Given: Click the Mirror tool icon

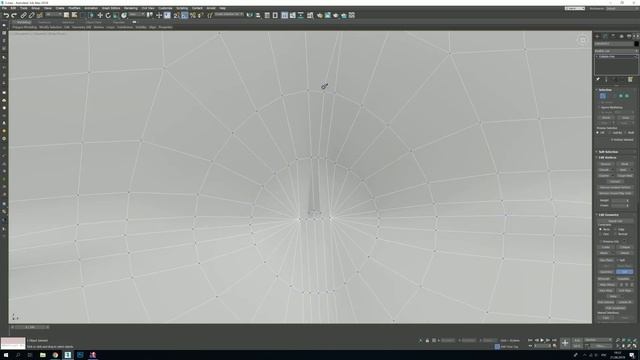Looking at the screenshot, I should tap(249, 15).
